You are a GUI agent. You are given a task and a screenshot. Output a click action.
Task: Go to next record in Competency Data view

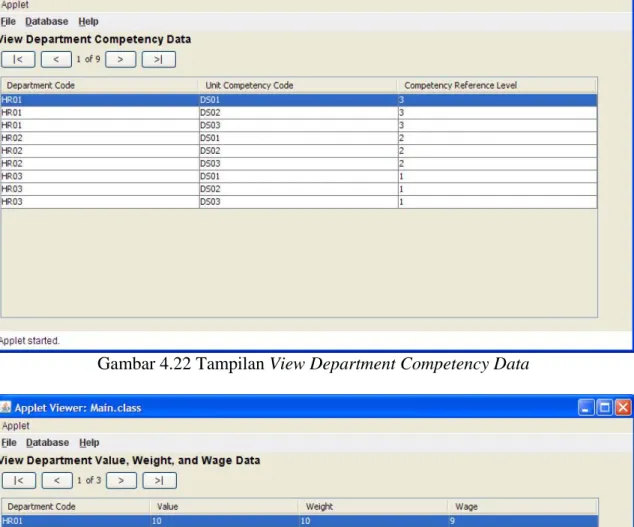point(120,59)
